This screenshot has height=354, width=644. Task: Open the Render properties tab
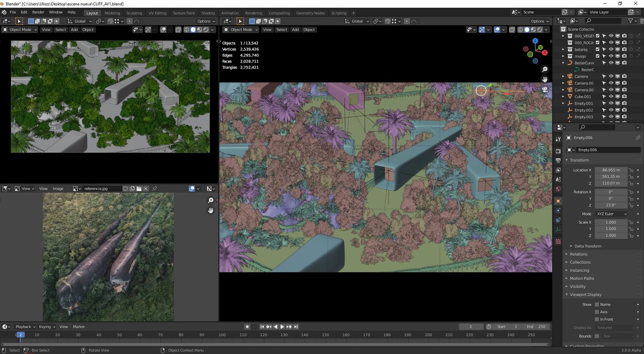coord(558,151)
